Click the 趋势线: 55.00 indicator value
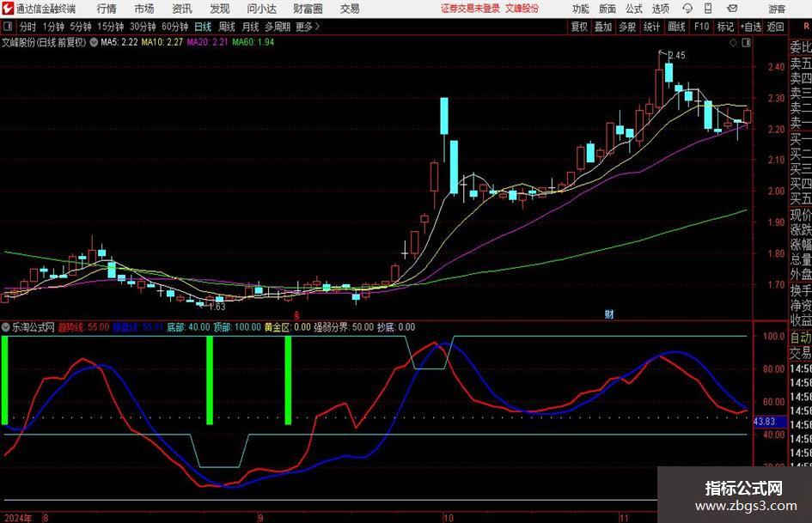Viewport: 812px width, 523px height. (83, 327)
